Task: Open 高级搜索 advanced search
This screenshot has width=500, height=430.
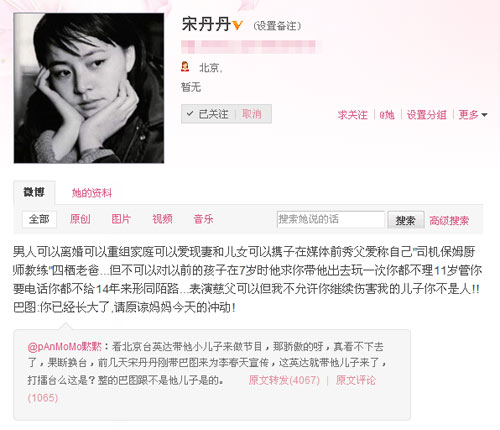Action: [449, 220]
